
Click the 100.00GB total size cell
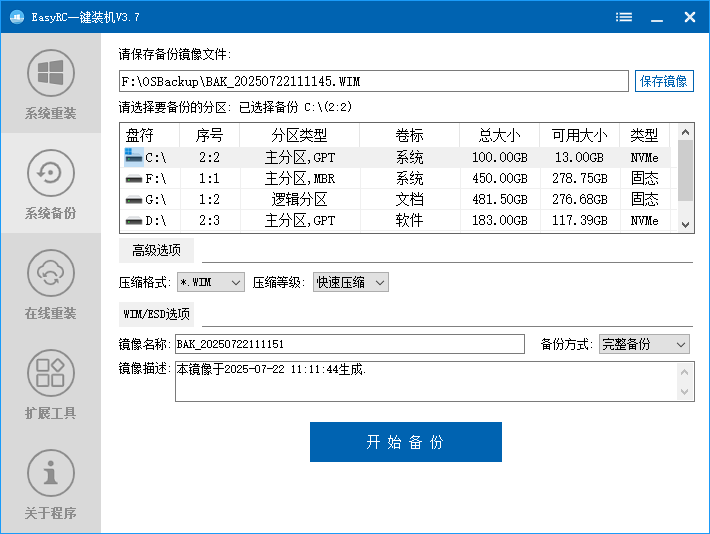point(499,158)
